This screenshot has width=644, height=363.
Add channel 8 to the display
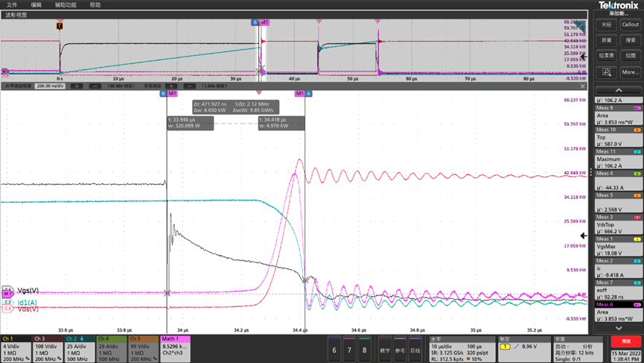tap(364, 350)
